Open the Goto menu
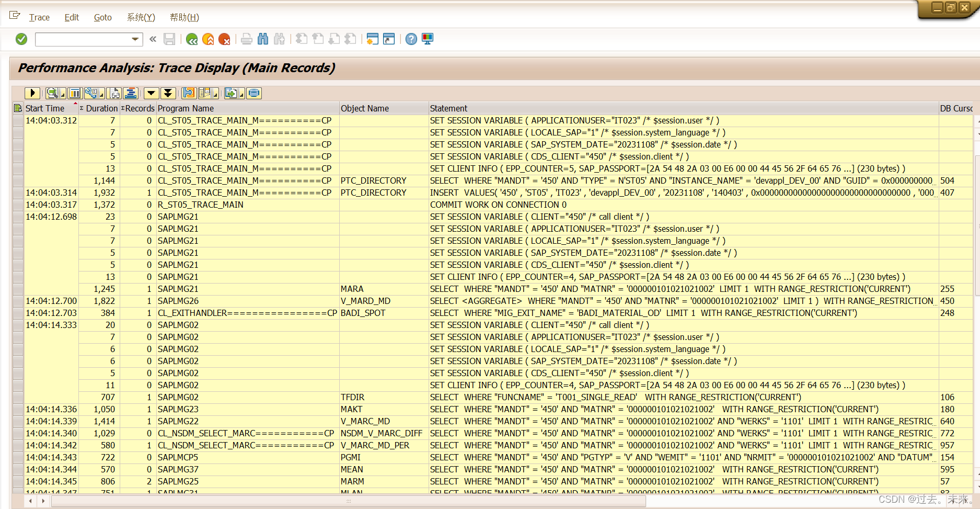 click(103, 17)
